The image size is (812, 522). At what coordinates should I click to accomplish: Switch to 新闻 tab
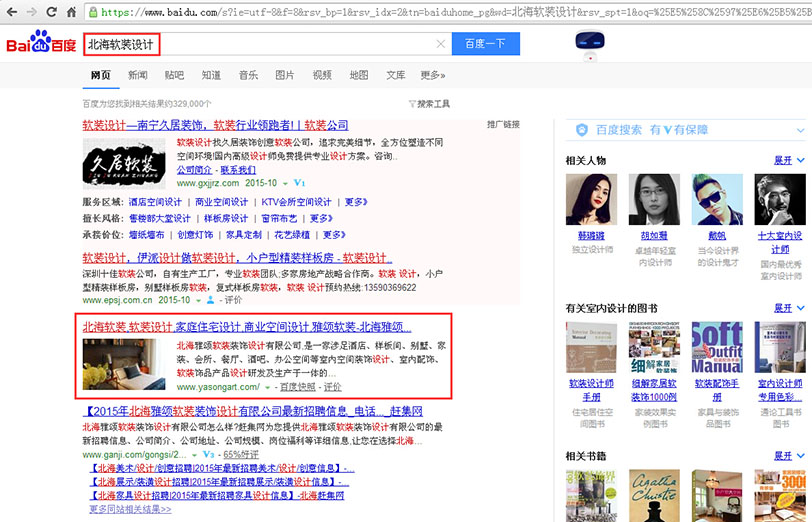pos(138,75)
